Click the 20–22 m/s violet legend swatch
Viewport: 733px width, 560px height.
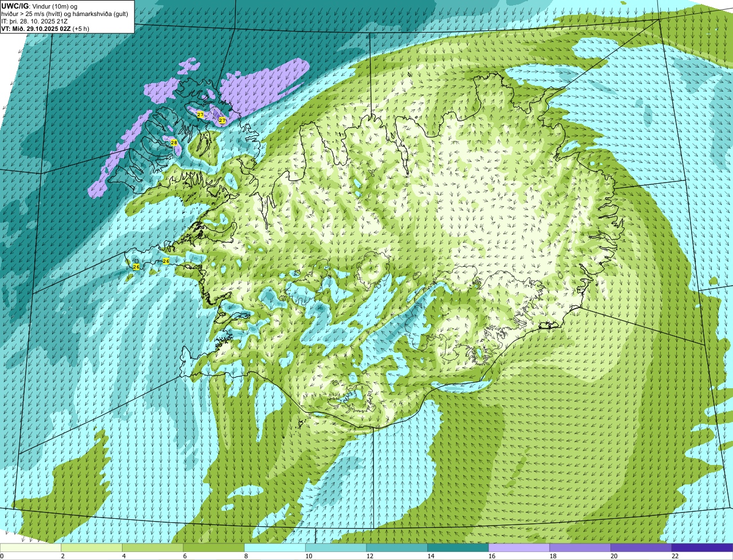pos(641,547)
